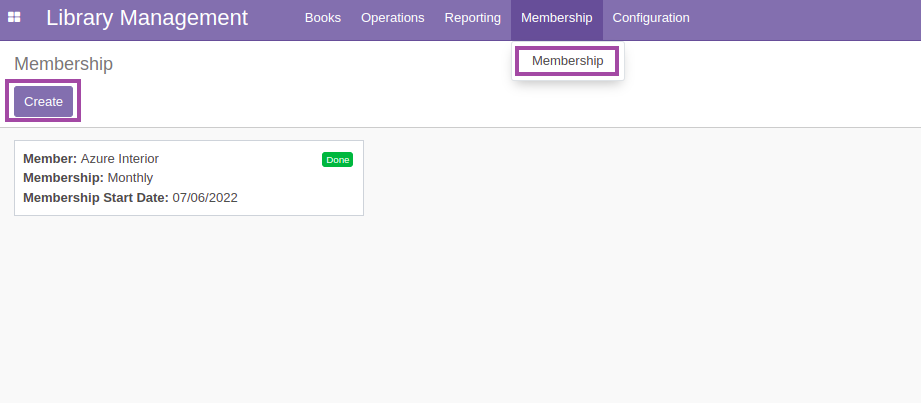Select Membership entry in the dropdown list
Image resolution: width=921 pixels, height=403 pixels.
(x=567, y=61)
